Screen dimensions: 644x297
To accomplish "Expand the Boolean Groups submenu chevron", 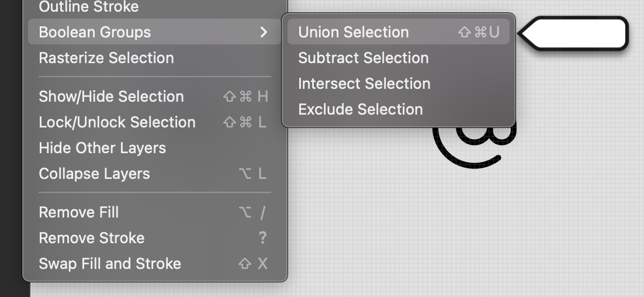I will (264, 32).
